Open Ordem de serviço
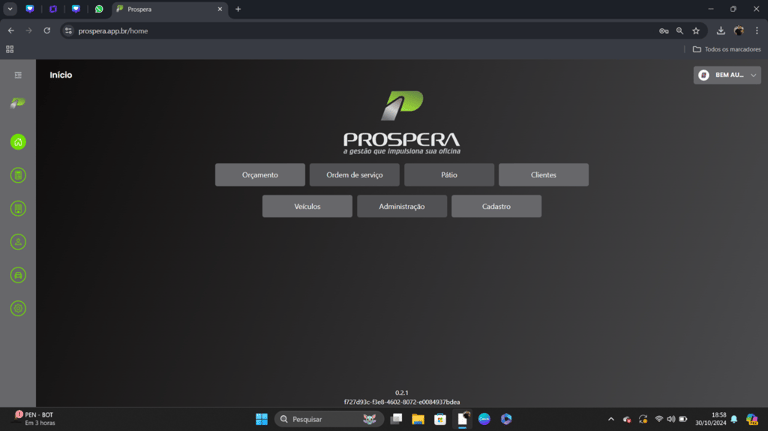The height and width of the screenshot is (431, 768). (355, 175)
